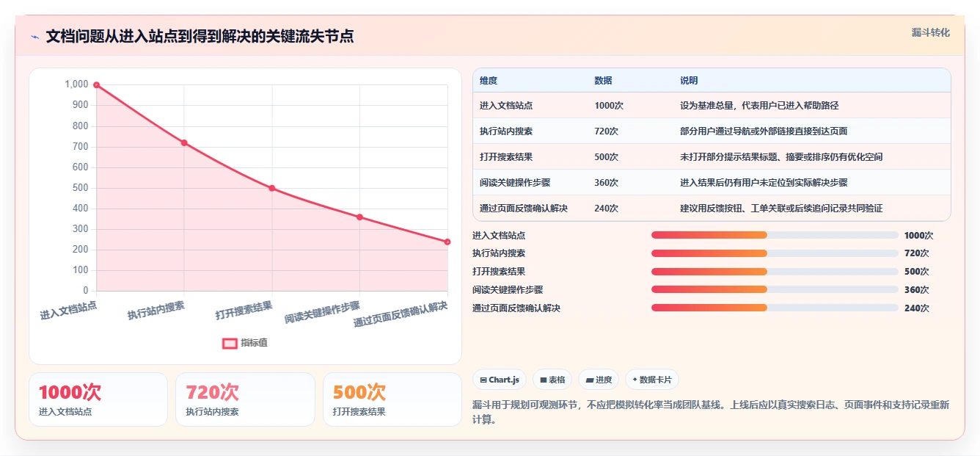Click the 阅读关键操作步骤 progress bar
Viewport: 980px width, 456px height.
pyautogui.click(x=775, y=290)
